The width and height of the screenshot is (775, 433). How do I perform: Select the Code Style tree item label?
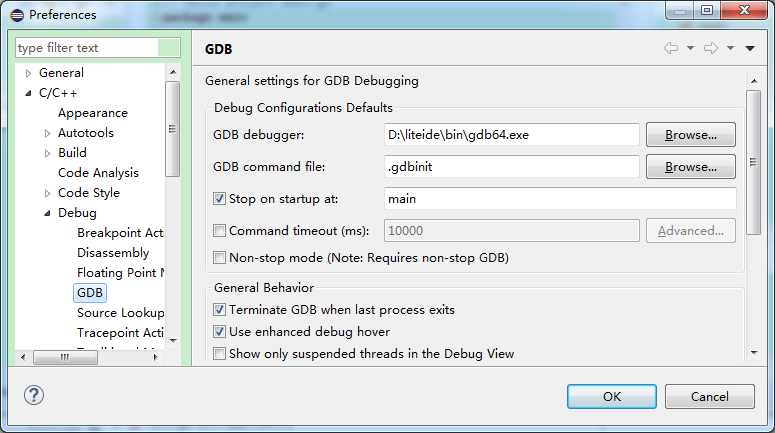89,193
